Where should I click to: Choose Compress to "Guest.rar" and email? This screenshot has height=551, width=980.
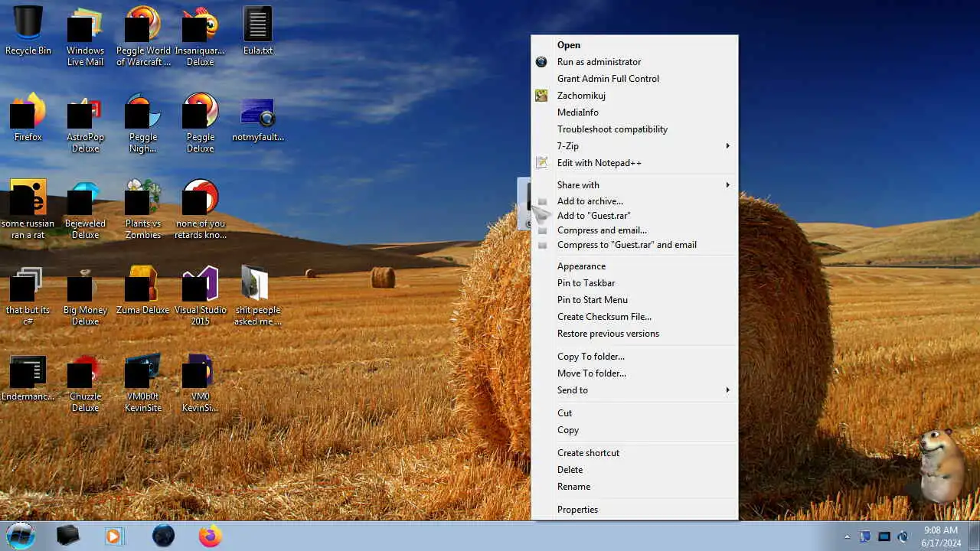[635, 245]
